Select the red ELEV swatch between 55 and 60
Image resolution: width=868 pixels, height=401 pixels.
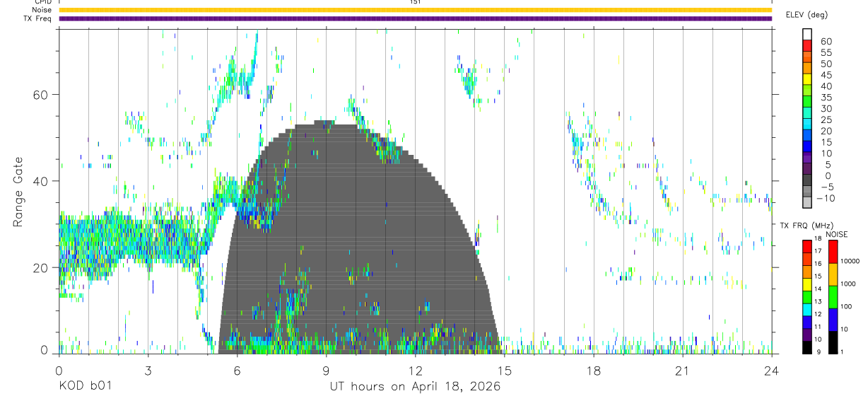coord(807,47)
